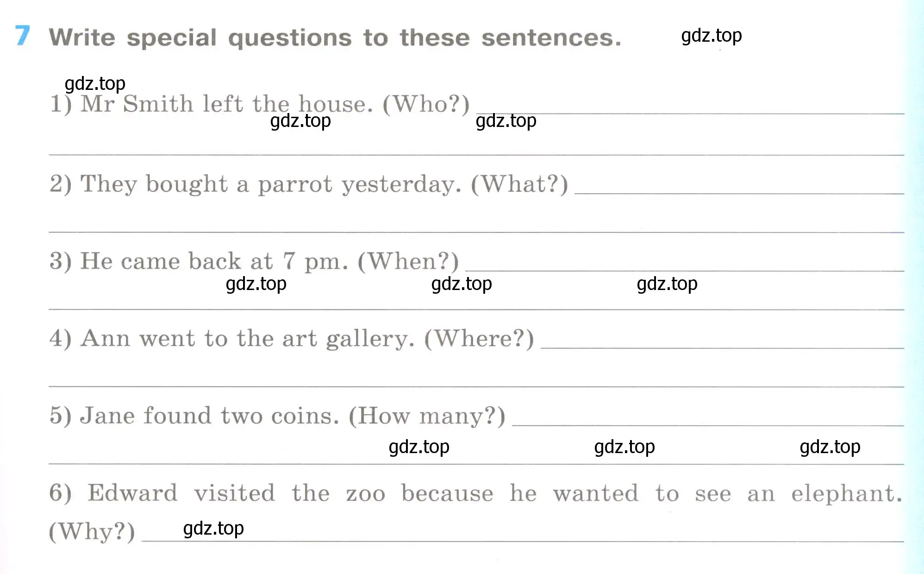Screen dimensions: 924x574
Task: Click the answer line after '(When?)'
Action: (x=685, y=271)
